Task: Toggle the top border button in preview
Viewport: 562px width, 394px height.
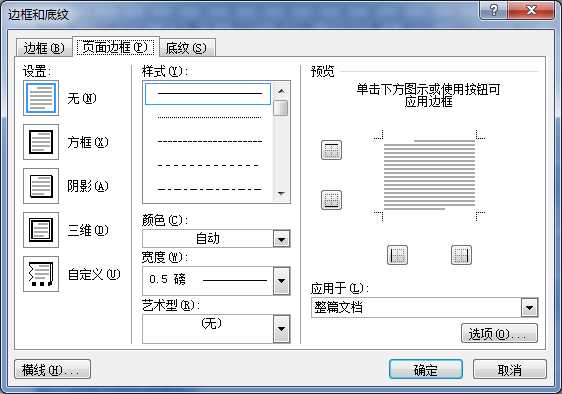Action: pos(331,150)
